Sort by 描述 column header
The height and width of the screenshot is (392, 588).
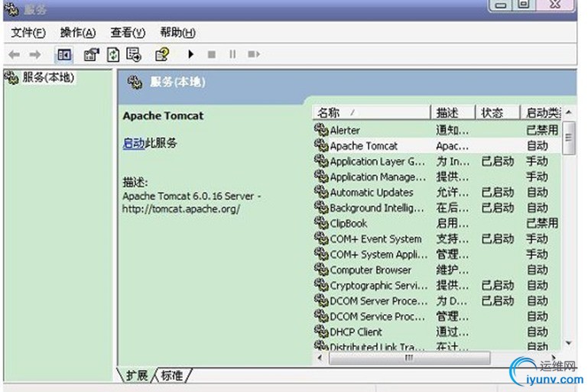tap(453, 112)
